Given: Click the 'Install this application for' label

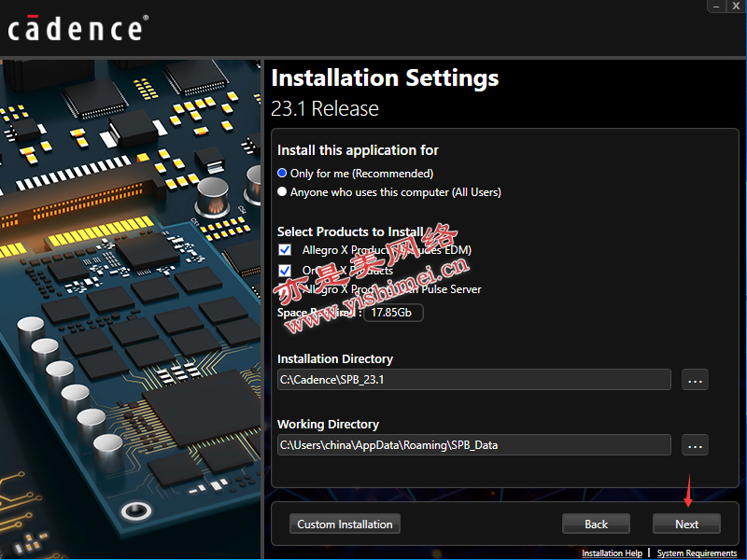Looking at the screenshot, I should [x=358, y=150].
